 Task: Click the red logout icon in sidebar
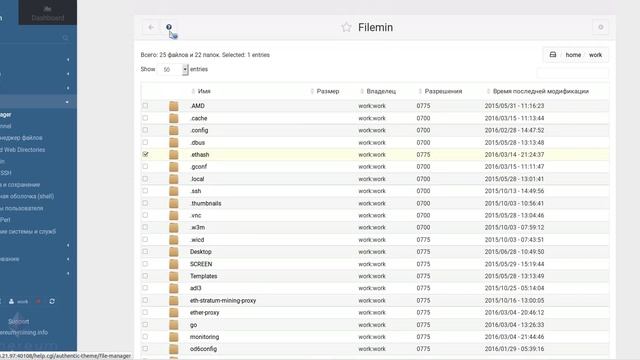[x=38, y=301]
